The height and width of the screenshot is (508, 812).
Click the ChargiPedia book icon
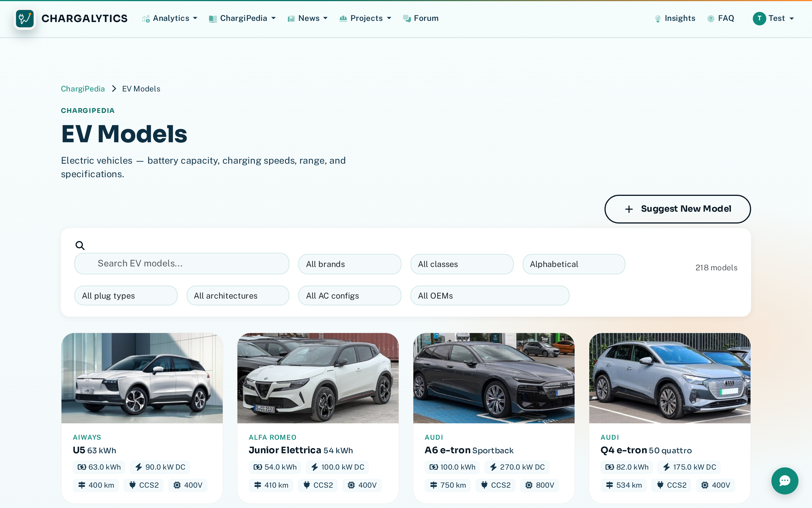click(x=213, y=19)
